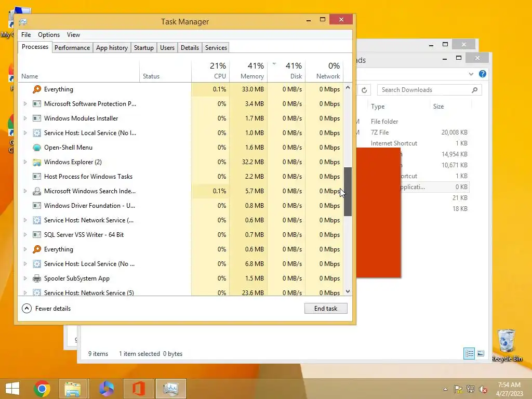Click the Search Downloads input field
This screenshot has height=399, width=532.
[x=429, y=90]
